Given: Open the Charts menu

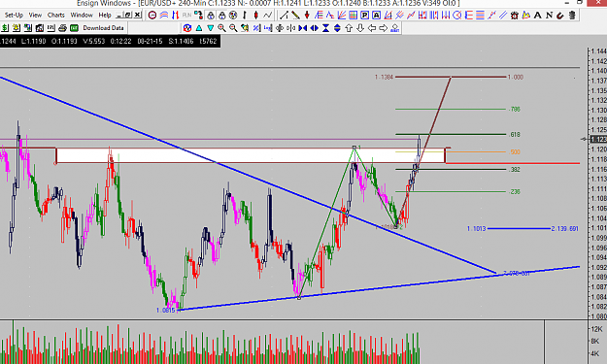Looking at the screenshot, I should [x=56, y=16].
